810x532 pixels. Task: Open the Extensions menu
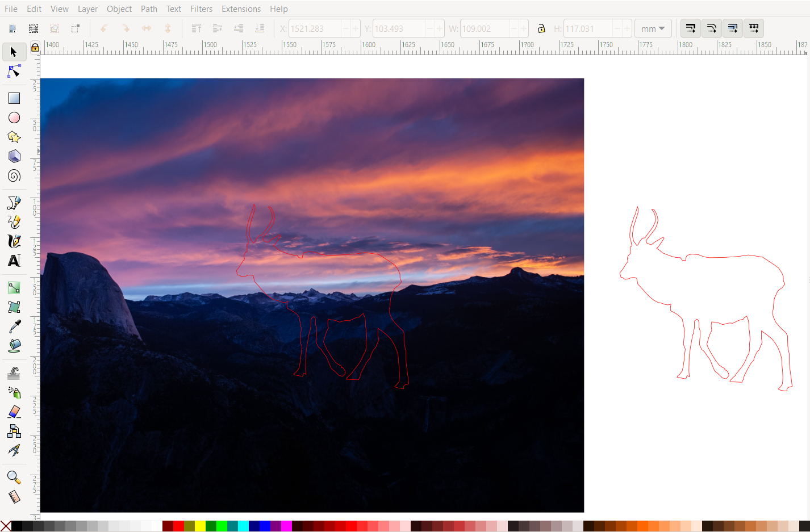[x=241, y=9]
